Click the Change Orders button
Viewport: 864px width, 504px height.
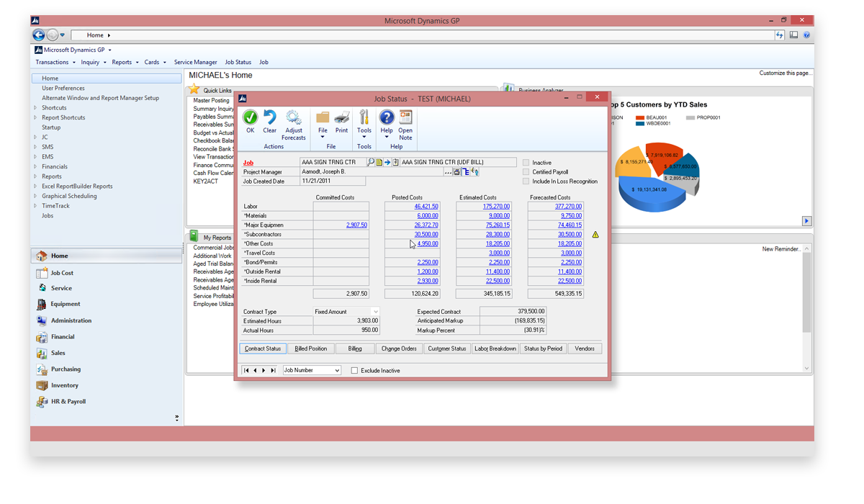[399, 348]
